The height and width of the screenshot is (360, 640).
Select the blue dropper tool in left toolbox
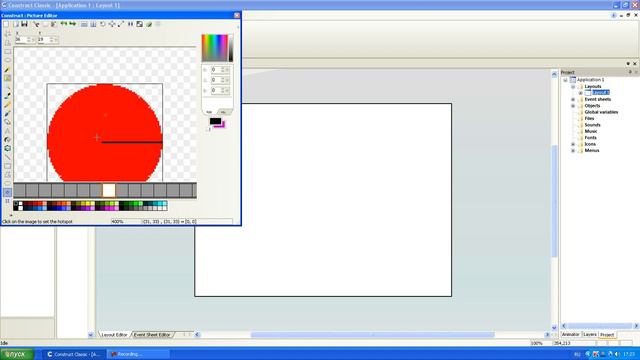[7, 113]
